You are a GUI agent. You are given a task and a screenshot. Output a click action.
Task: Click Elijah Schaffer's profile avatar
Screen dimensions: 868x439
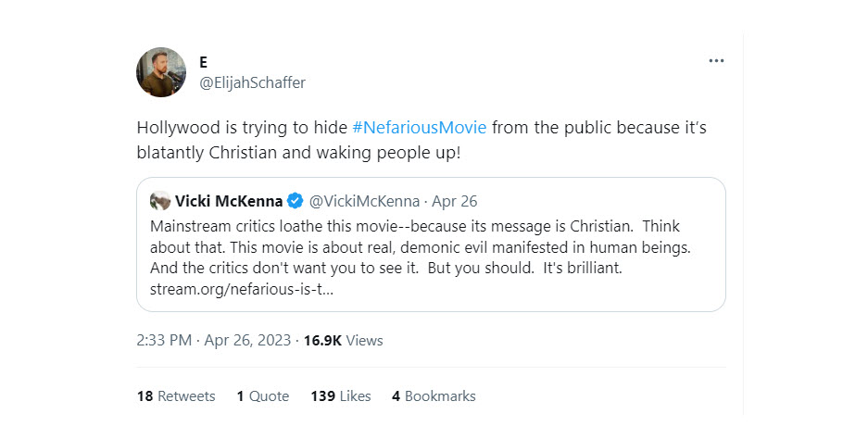161,72
